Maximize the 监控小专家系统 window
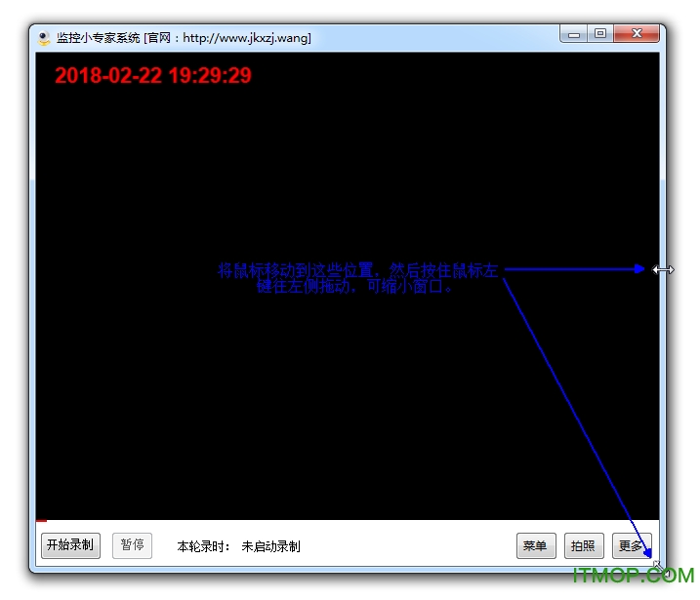This screenshot has width=700, height=600. 600,34
